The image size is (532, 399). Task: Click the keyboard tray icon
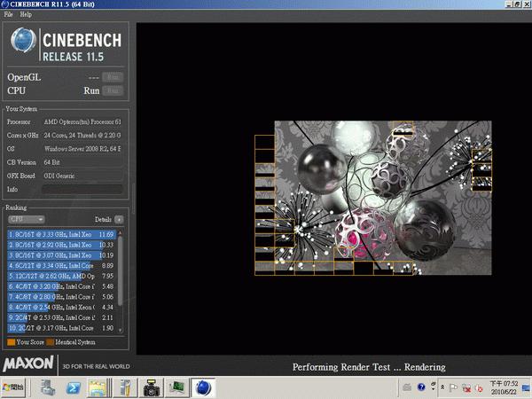[x=407, y=387]
